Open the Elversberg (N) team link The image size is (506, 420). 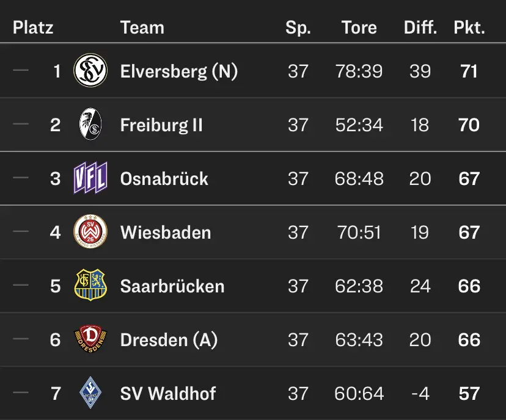point(178,71)
